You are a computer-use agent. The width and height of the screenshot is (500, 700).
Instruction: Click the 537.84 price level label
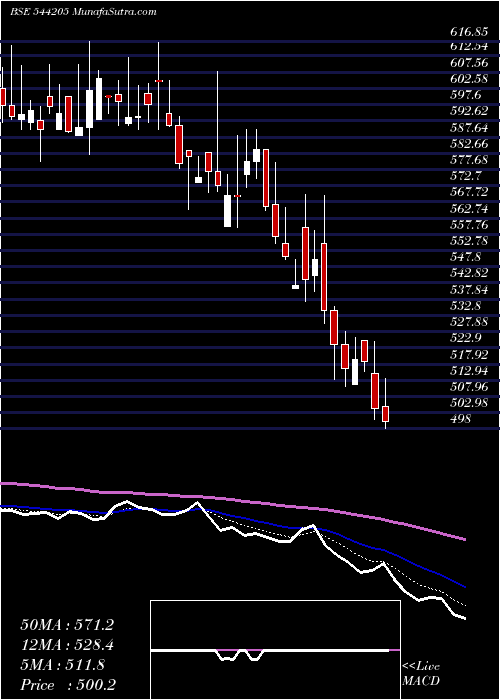(467, 290)
